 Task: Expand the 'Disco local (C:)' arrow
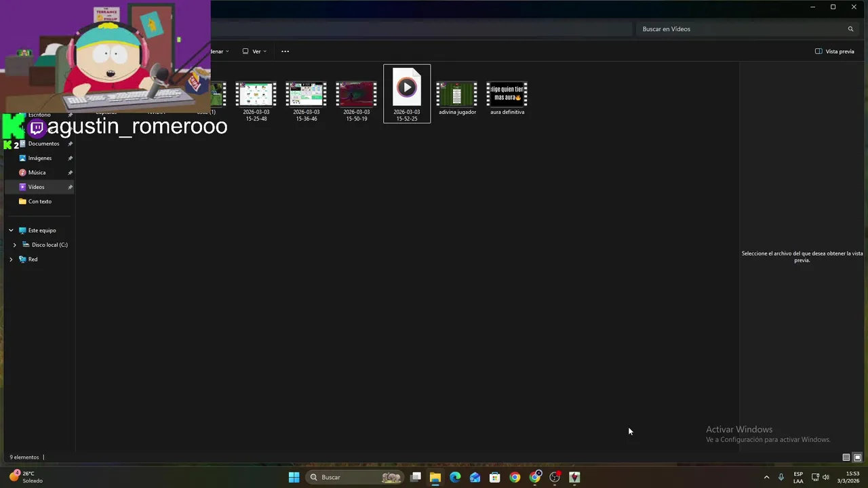14,245
